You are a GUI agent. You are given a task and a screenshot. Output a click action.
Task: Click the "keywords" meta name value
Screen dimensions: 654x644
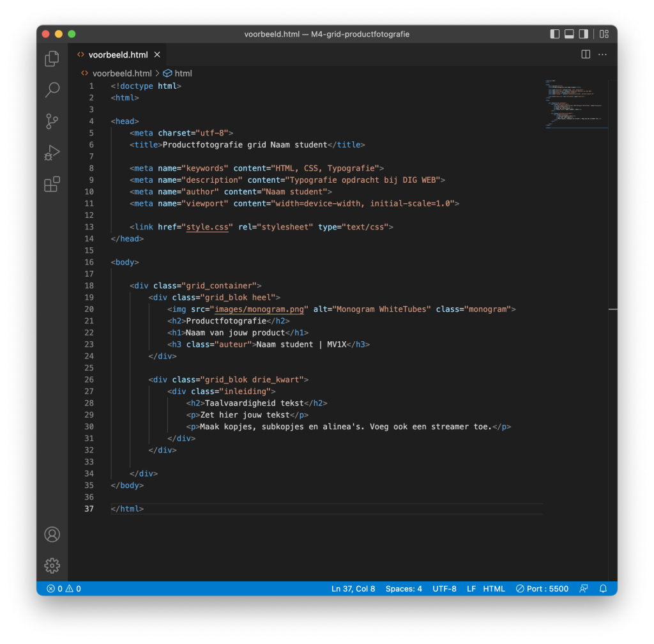[205, 169]
